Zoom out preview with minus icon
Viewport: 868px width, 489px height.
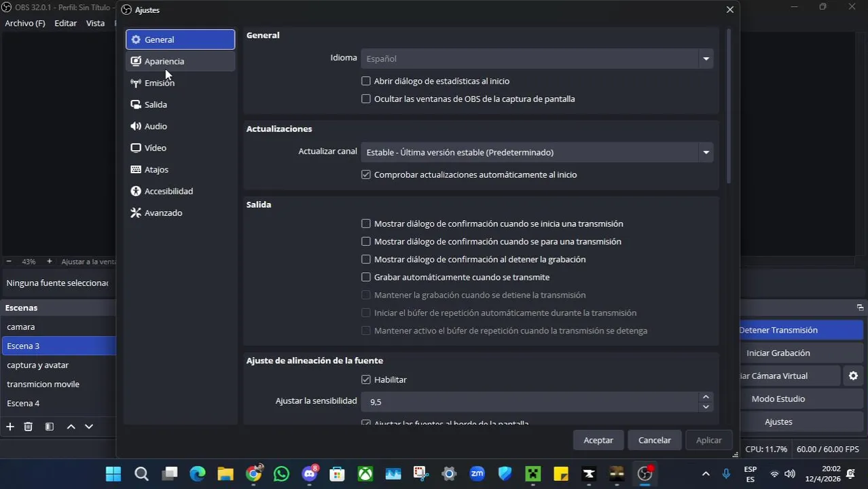9,261
